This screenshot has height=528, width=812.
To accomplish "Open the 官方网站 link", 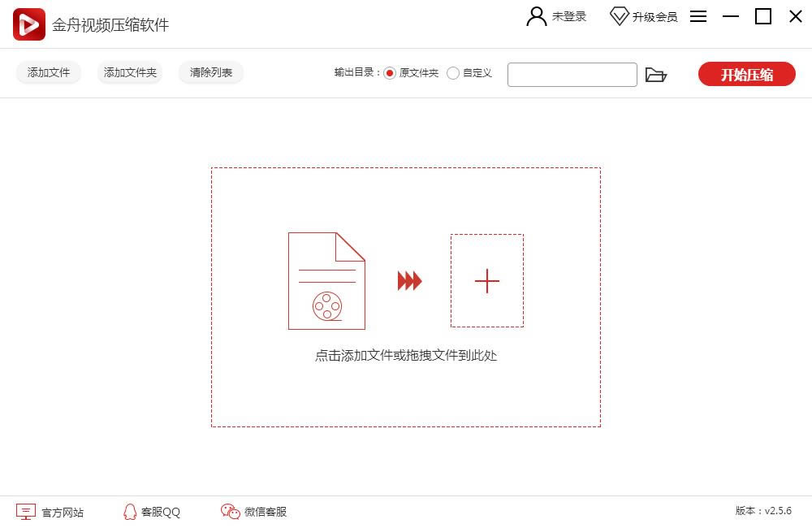I will (x=63, y=513).
